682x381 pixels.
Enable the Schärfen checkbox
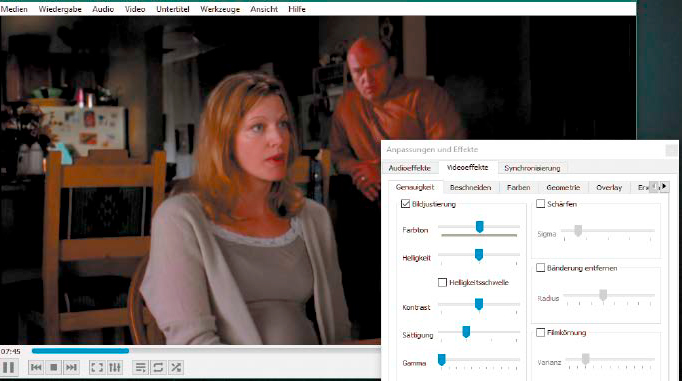pyautogui.click(x=541, y=204)
